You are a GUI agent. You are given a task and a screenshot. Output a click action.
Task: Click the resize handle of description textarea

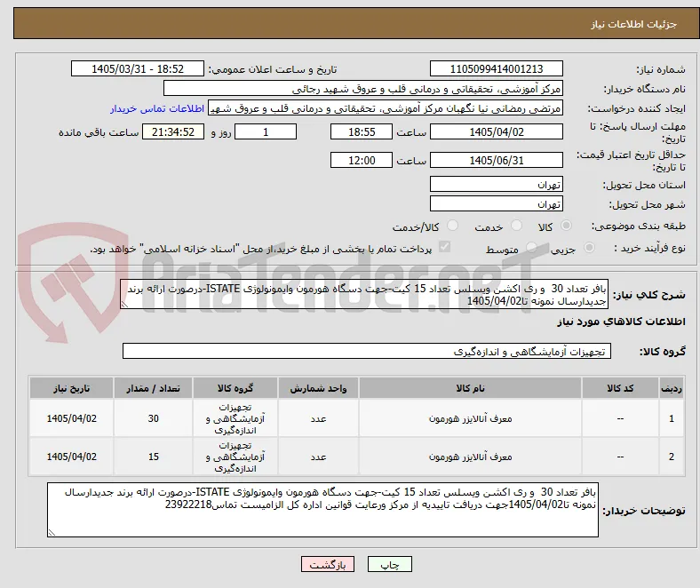click(x=124, y=305)
